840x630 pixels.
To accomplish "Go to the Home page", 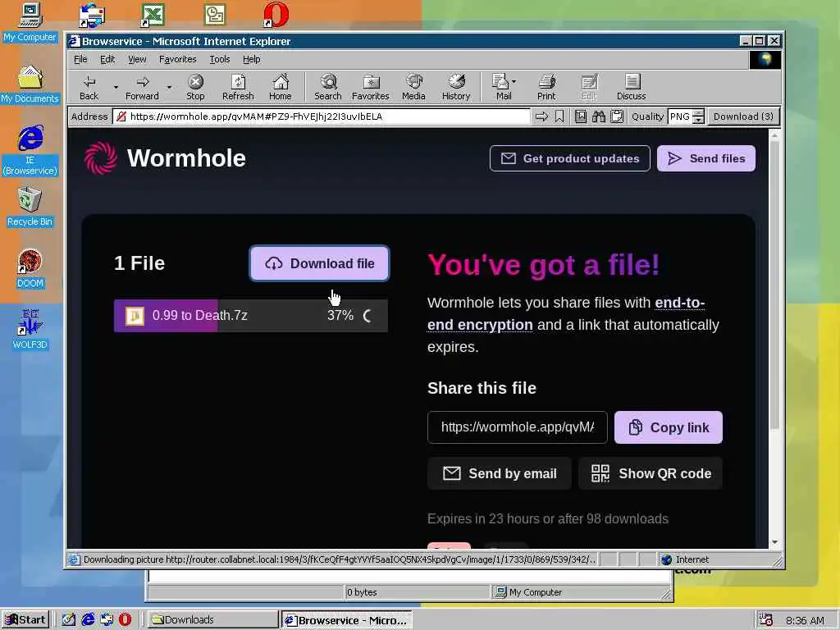I will click(281, 87).
